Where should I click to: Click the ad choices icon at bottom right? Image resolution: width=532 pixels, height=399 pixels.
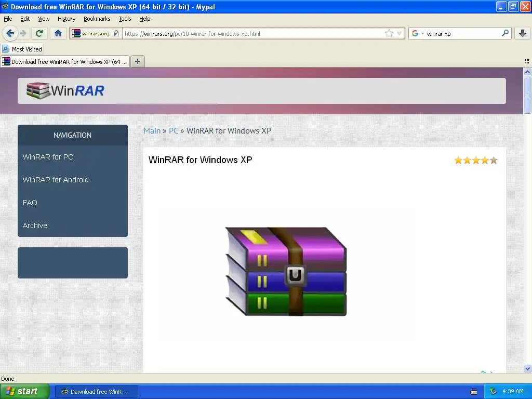point(487,372)
